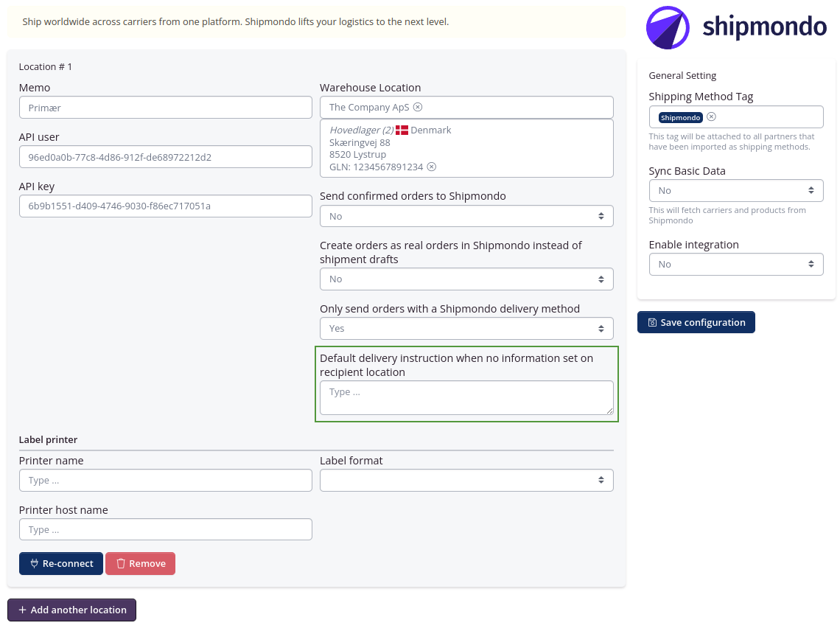
Task: Select the API key text field
Action: (x=165, y=206)
